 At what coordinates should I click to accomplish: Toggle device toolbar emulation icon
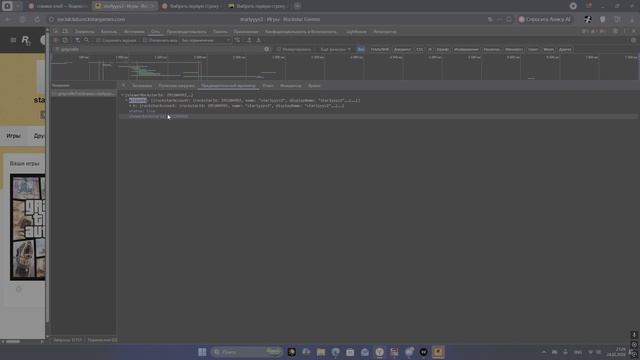[65, 31]
